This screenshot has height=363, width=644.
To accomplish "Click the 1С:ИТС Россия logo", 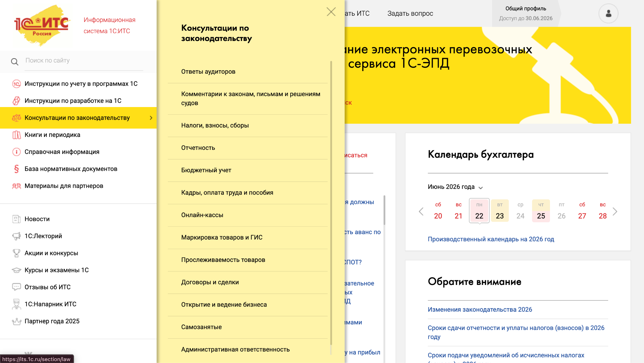I will click(42, 26).
